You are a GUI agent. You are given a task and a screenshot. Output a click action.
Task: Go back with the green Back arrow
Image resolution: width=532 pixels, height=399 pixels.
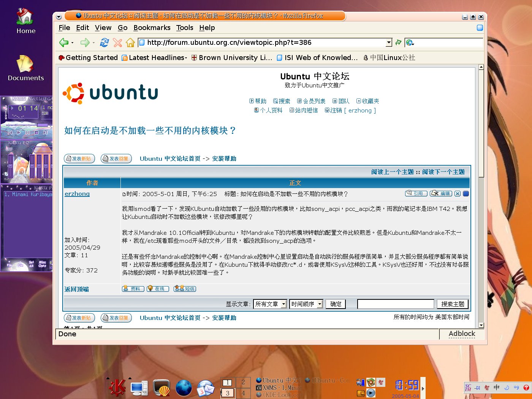tap(64, 43)
